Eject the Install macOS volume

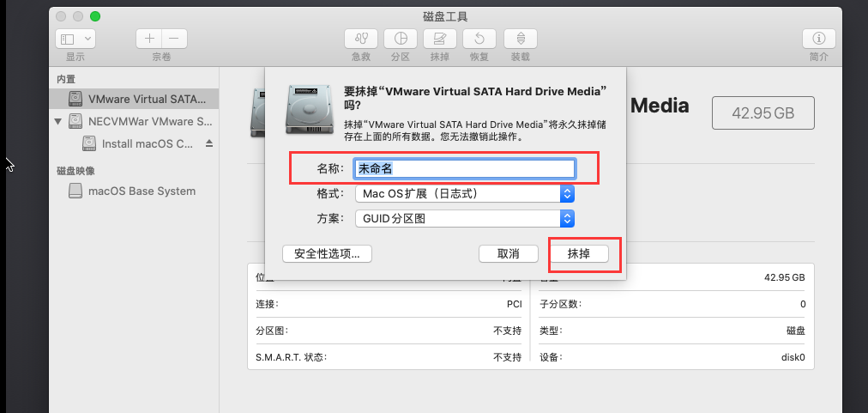(208, 143)
